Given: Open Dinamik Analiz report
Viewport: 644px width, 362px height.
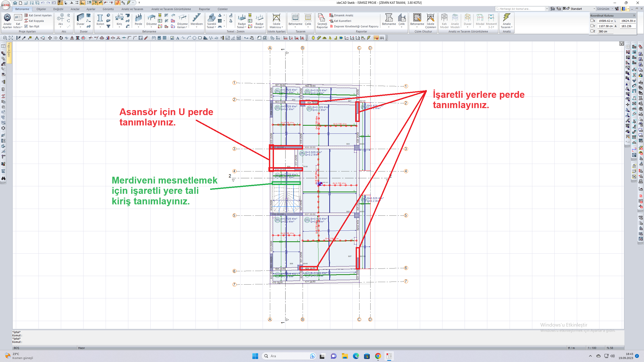Looking at the screenshot, I should click(341, 15).
